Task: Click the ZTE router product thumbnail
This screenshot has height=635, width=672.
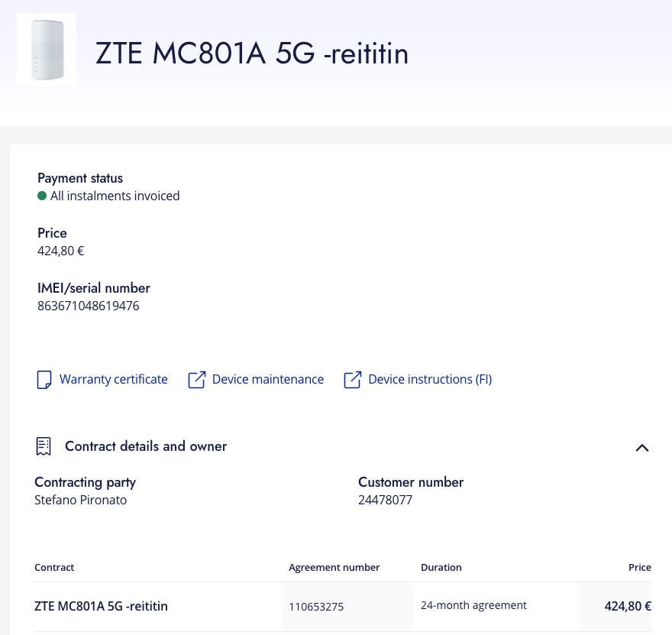Action: pos(47,50)
